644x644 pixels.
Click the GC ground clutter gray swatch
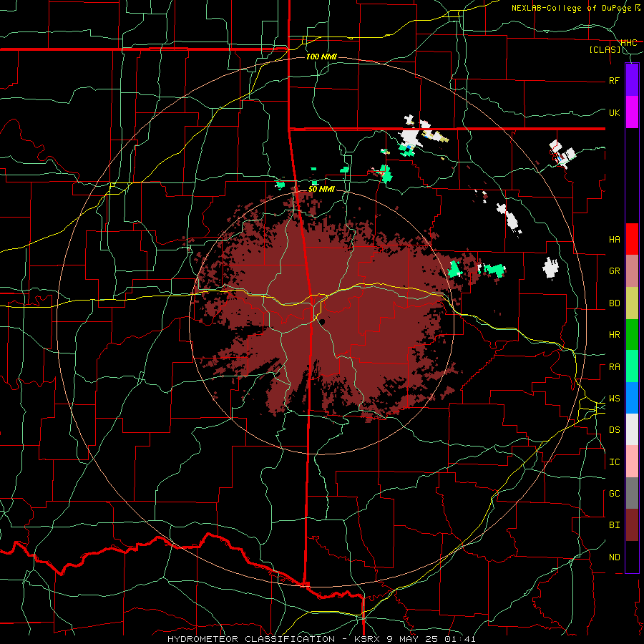(x=632, y=493)
